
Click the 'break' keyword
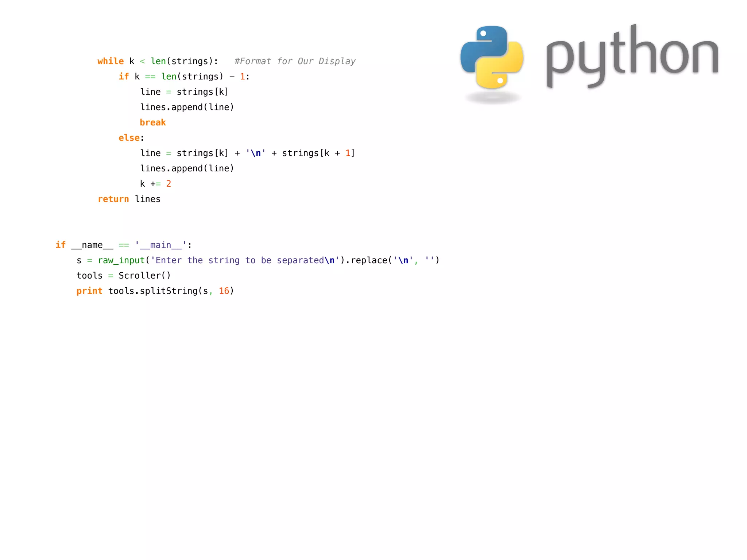pyautogui.click(x=153, y=122)
